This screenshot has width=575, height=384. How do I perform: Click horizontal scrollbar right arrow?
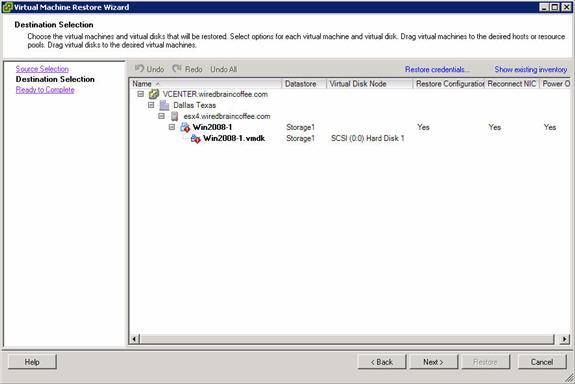[x=564, y=339]
